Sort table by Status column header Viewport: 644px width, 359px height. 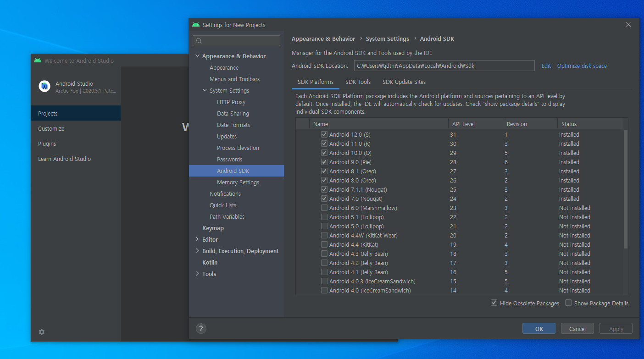point(590,124)
